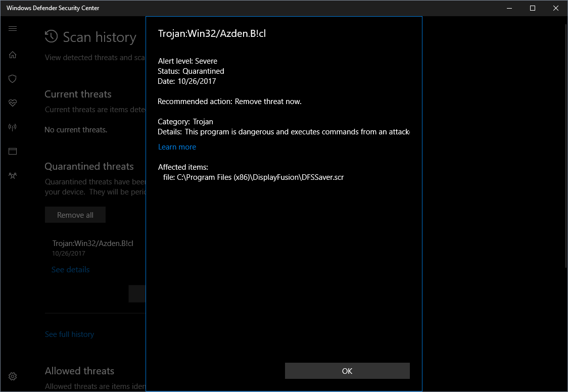568x392 pixels.
Task: Click Remove all quarantined threats button
Action: pos(75,215)
